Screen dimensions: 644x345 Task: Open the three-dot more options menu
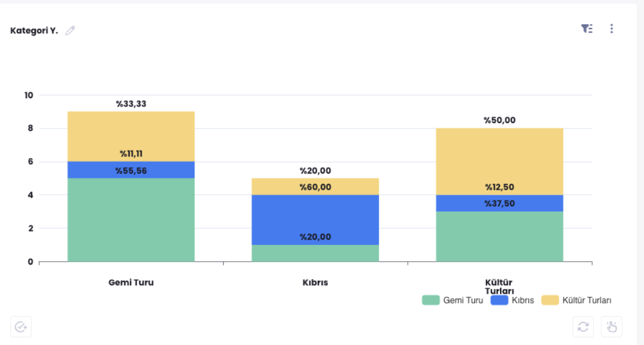(x=611, y=29)
